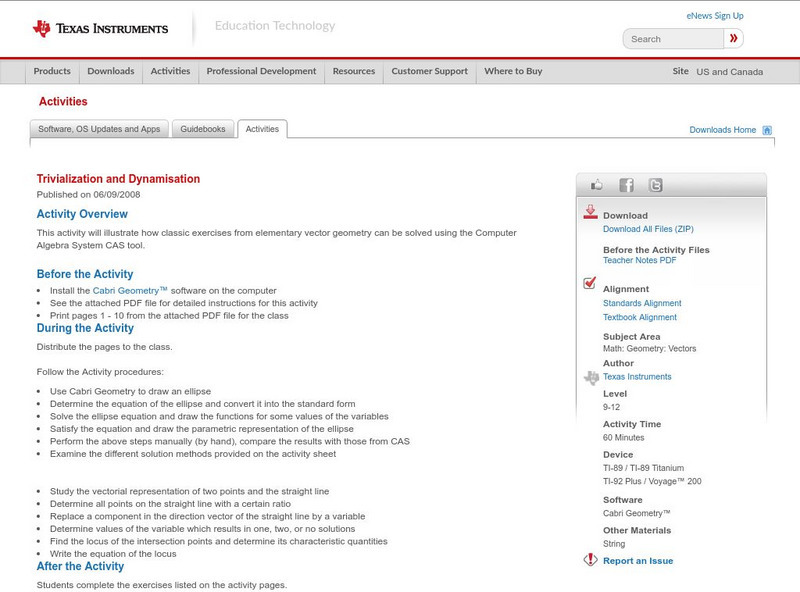
Task: Click the Downloads Home house icon
Action: (767, 130)
